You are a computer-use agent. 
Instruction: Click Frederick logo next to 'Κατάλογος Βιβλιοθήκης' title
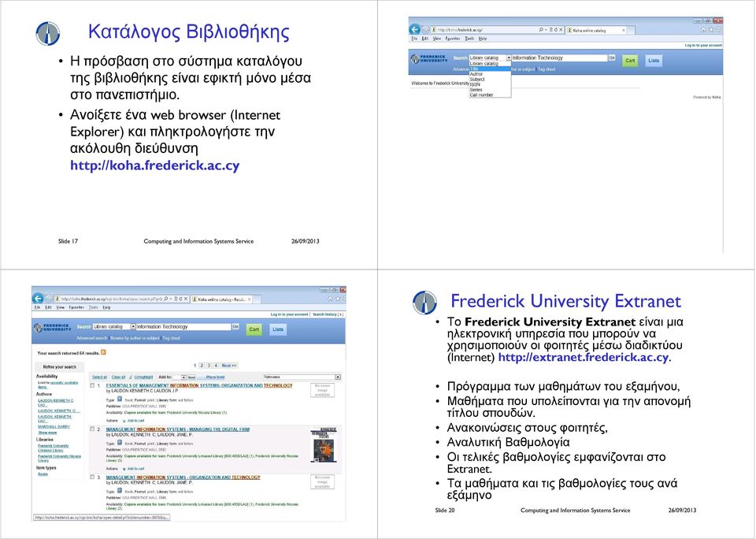pos(48,33)
